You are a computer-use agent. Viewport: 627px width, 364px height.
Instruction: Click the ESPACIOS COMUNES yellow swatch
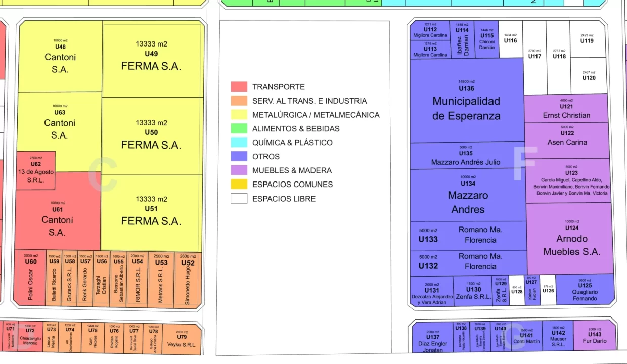[239, 184]
